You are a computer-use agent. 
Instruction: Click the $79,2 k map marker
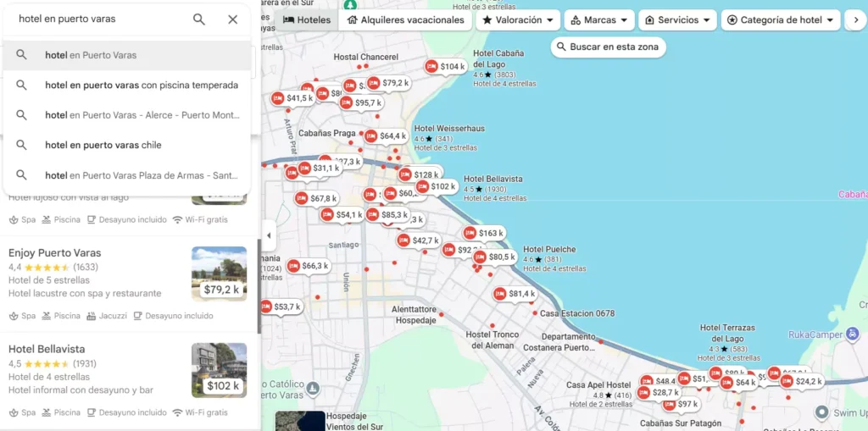point(388,83)
